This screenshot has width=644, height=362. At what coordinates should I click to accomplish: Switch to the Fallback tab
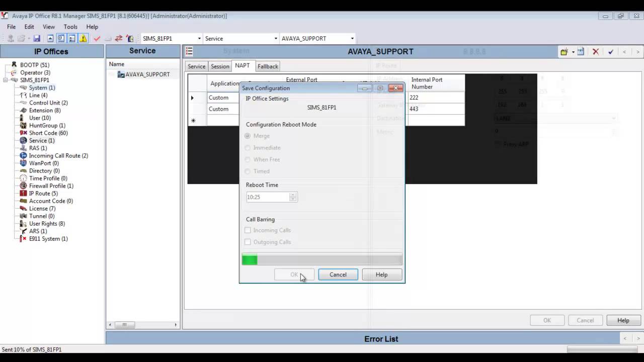(x=268, y=66)
